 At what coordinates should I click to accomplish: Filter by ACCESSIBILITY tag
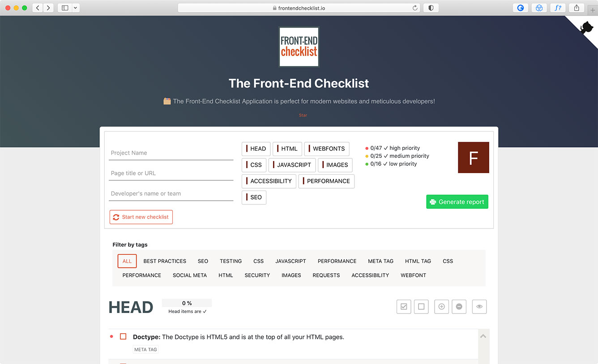click(x=370, y=275)
